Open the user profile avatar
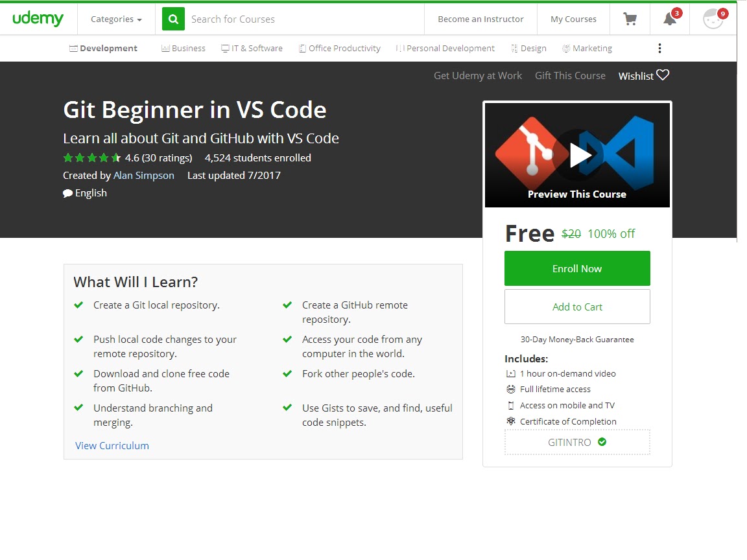 pyautogui.click(x=713, y=19)
